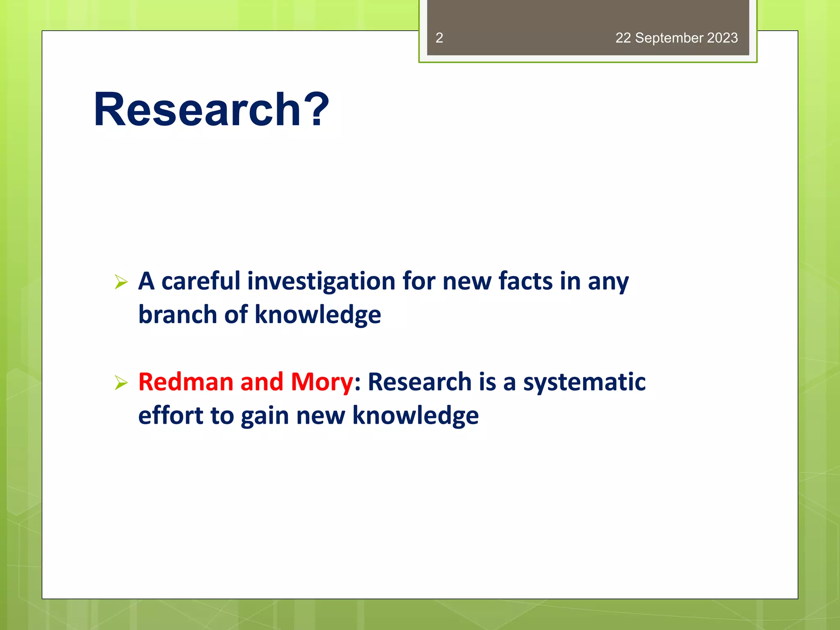Click the word 'September' in the date
This screenshot has width=840, height=630.
(x=669, y=38)
